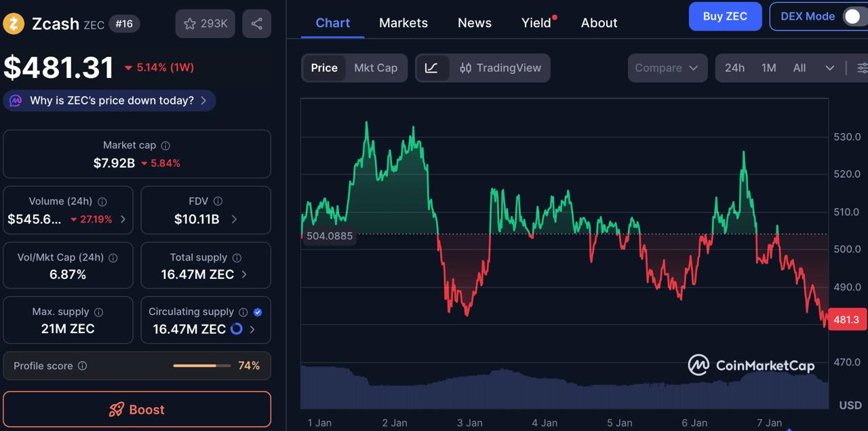Click the CoinMarketCap logo watermark
The width and height of the screenshot is (868, 431).
(x=752, y=364)
